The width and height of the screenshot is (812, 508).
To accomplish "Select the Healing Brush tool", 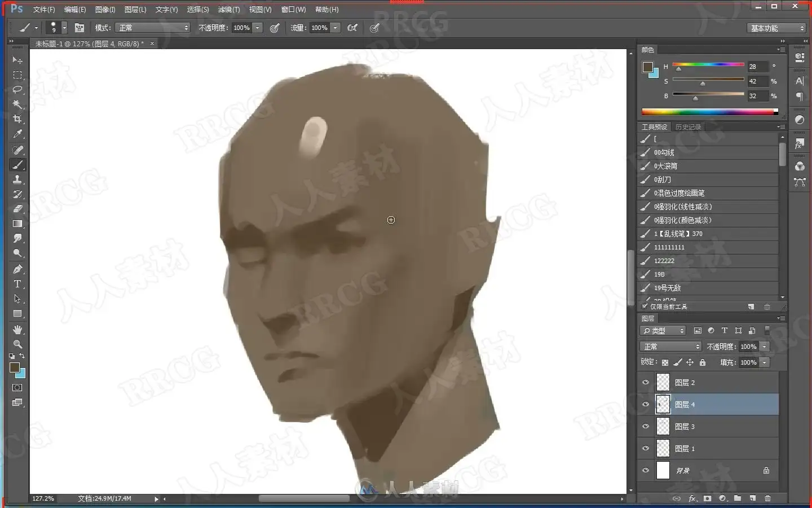I will (17, 150).
